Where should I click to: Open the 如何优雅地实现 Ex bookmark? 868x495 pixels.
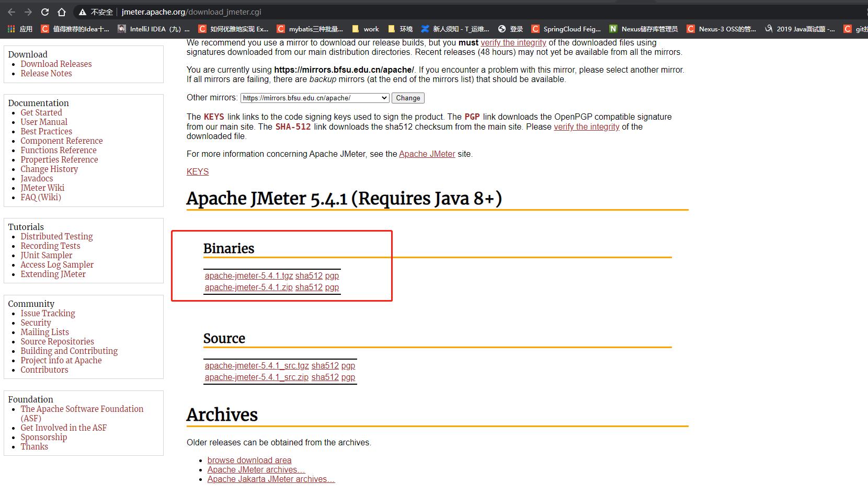[x=234, y=29]
